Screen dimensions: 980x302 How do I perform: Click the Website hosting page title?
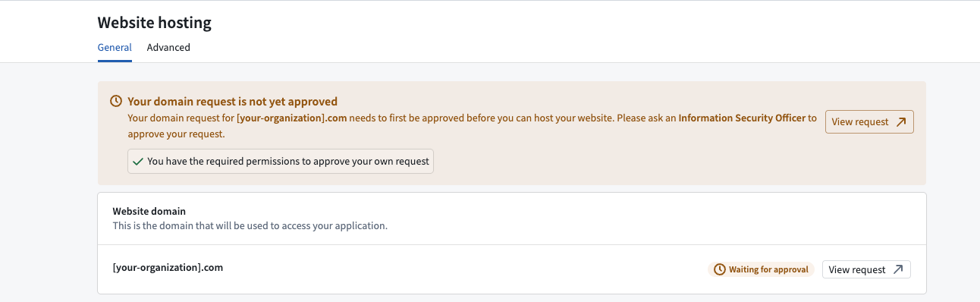[155, 23]
